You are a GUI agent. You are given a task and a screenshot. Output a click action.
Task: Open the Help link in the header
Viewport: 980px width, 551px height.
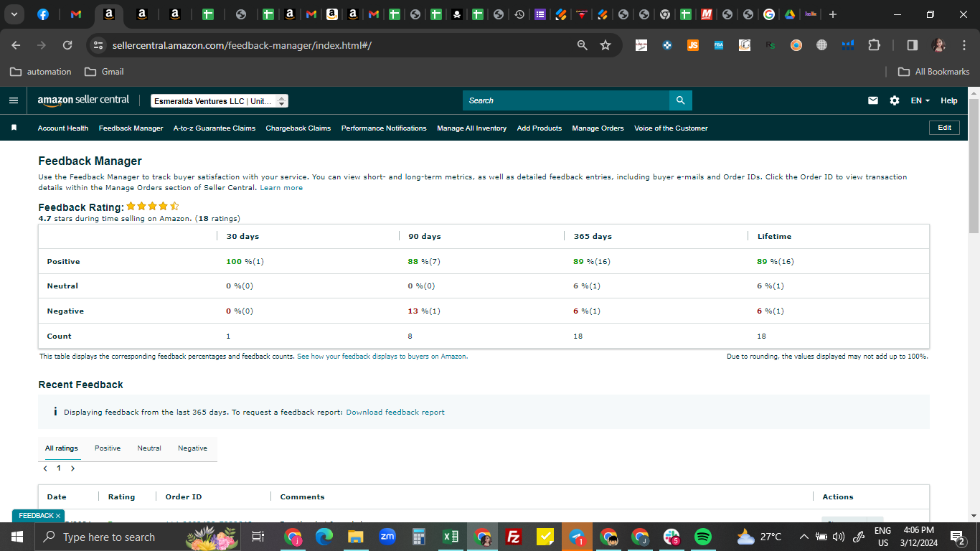point(949,100)
